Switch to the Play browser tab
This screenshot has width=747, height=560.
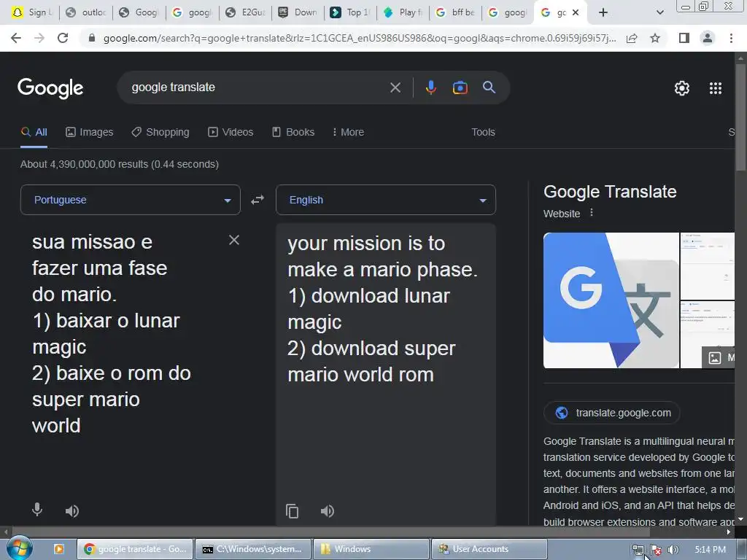pyautogui.click(x=403, y=12)
